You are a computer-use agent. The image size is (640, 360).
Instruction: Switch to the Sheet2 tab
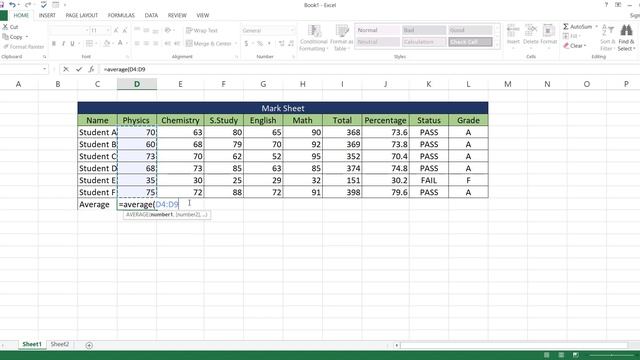60,344
